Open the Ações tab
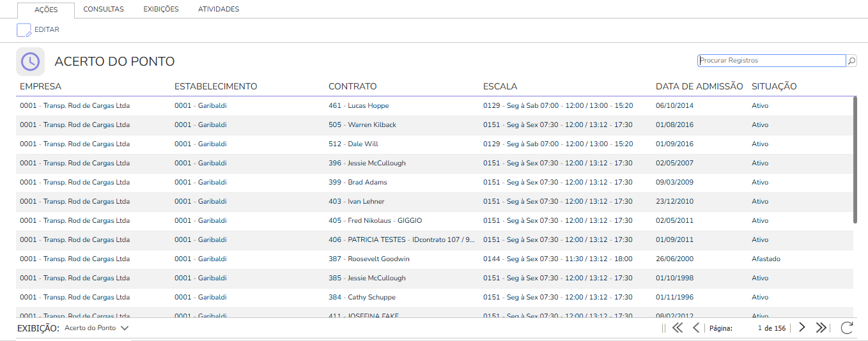 coord(46,10)
